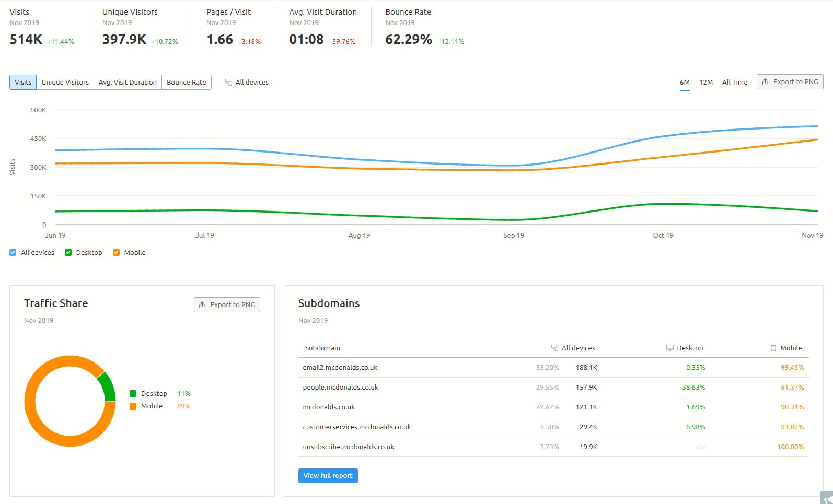Image resolution: width=833 pixels, height=504 pixels.
Task: Switch to the Unique Visitors tab
Action: (65, 83)
